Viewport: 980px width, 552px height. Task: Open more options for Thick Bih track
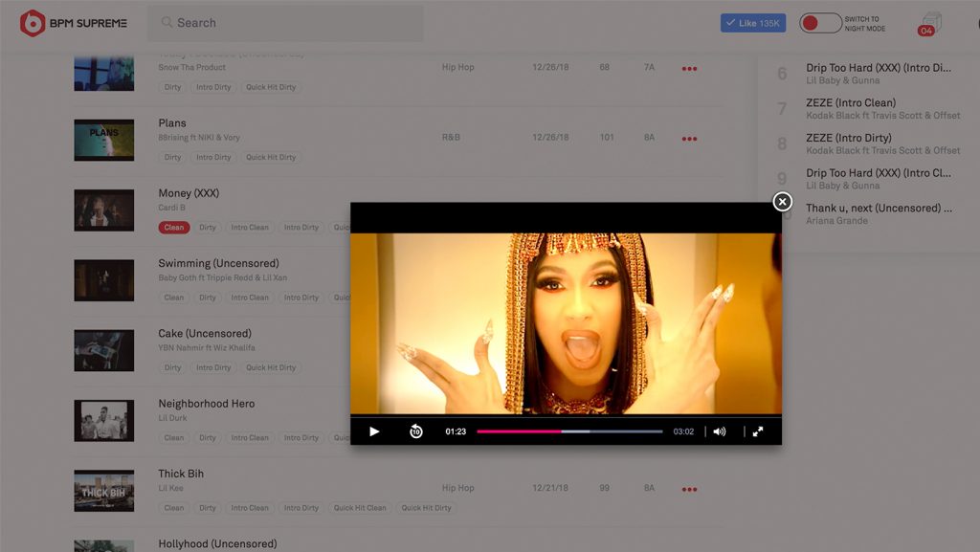[x=689, y=490]
